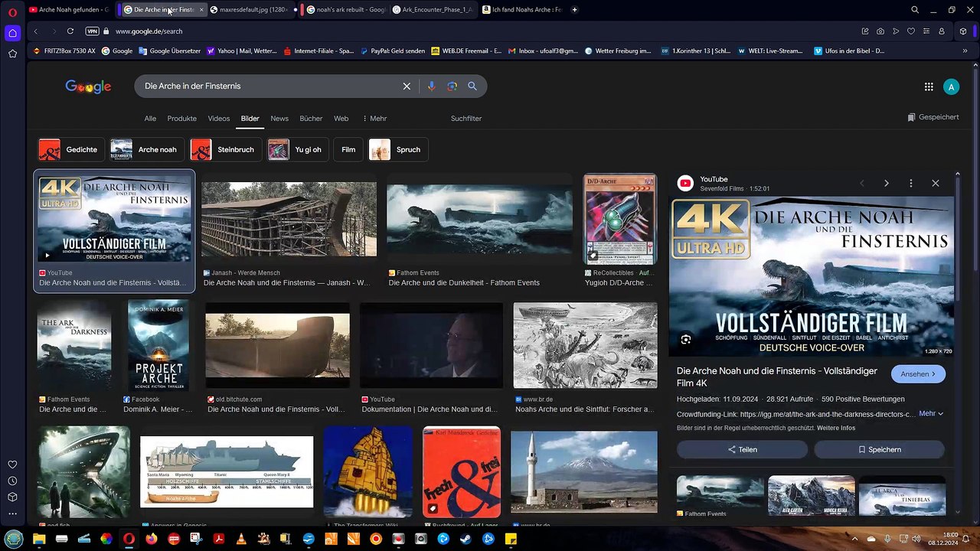Open 'Weitere Infos' copyright link

(836, 428)
